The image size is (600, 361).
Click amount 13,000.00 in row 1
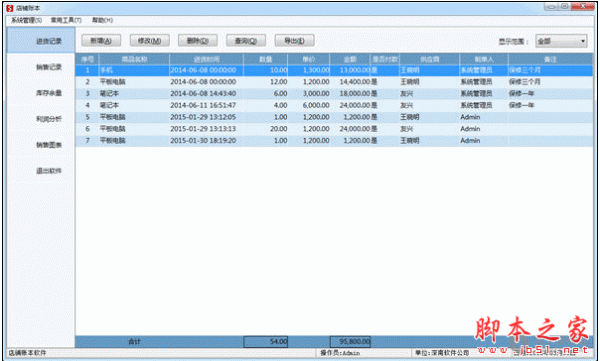pos(355,70)
